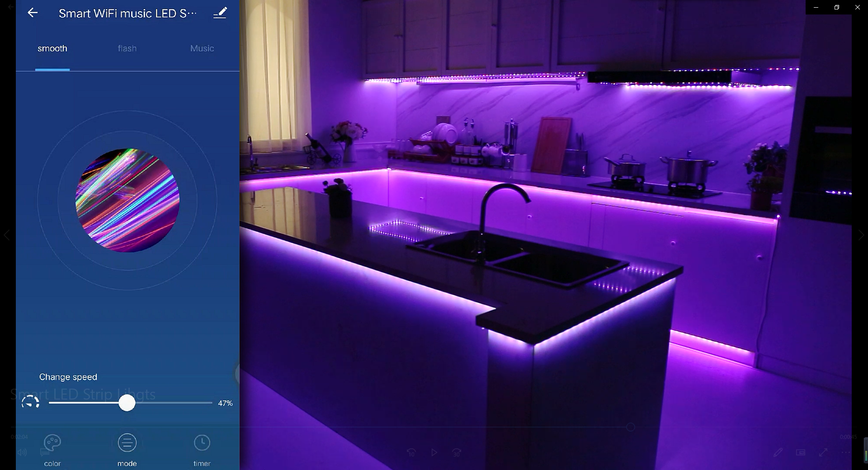Enter fullscreen with the expand arrow icon
868x470 pixels.
click(x=823, y=452)
